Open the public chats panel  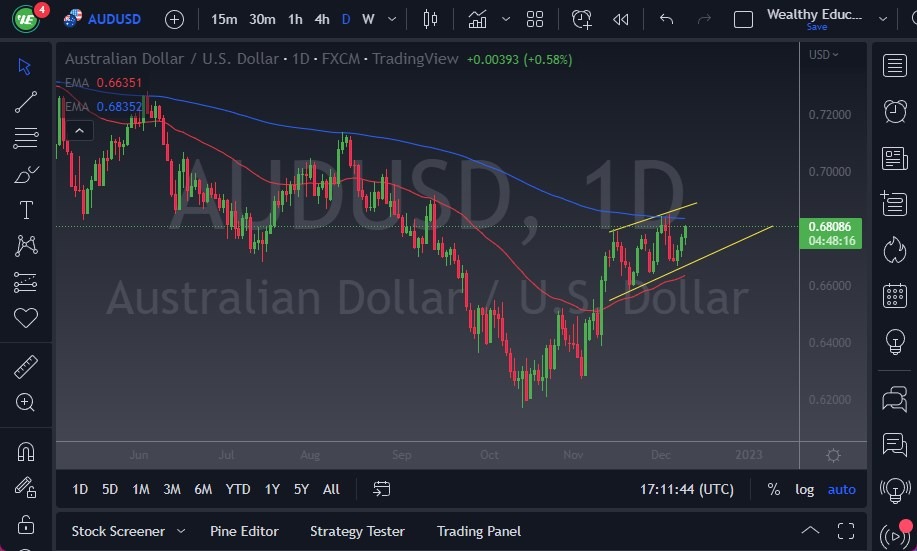click(x=894, y=400)
